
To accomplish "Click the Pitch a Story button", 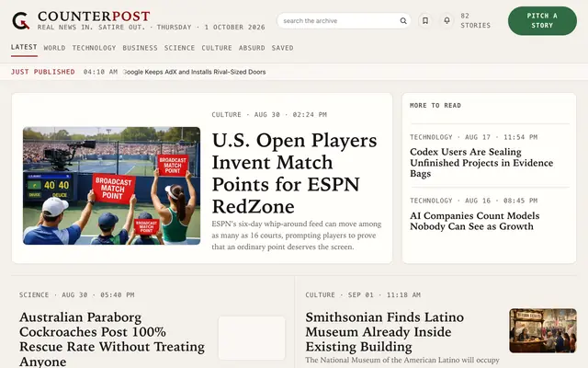I will click(x=542, y=20).
